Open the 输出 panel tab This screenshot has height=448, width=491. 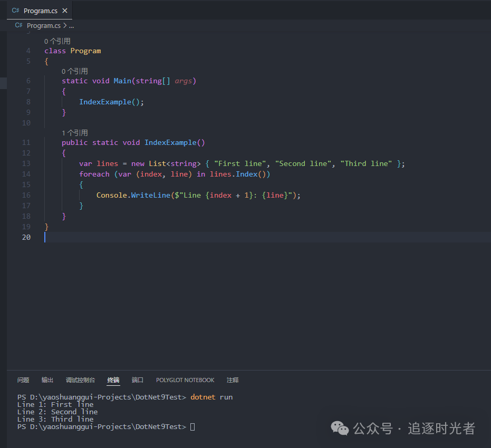[x=47, y=380]
